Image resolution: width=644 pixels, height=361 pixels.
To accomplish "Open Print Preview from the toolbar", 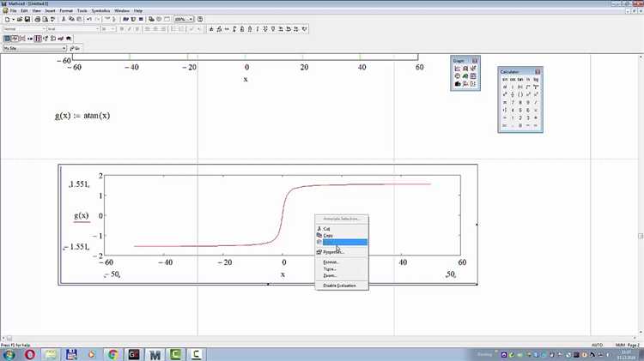I will pyautogui.click(x=46, y=19).
